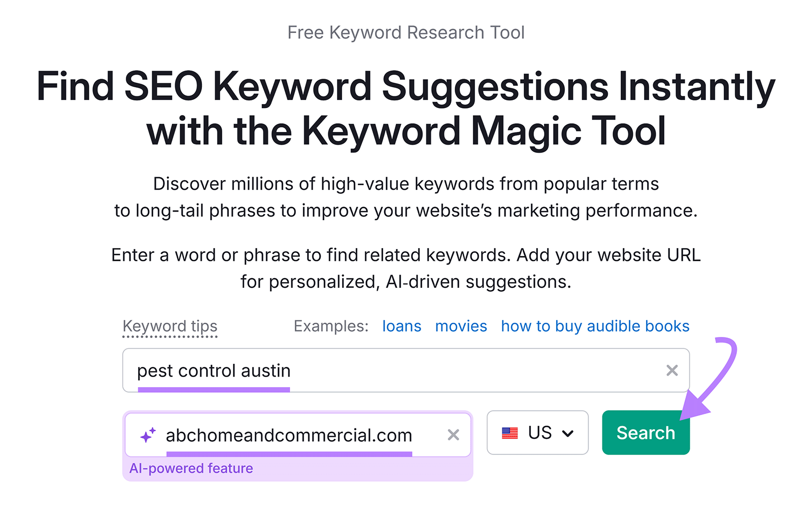Click the US flag icon
812x510 pixels.
[509, 433]
